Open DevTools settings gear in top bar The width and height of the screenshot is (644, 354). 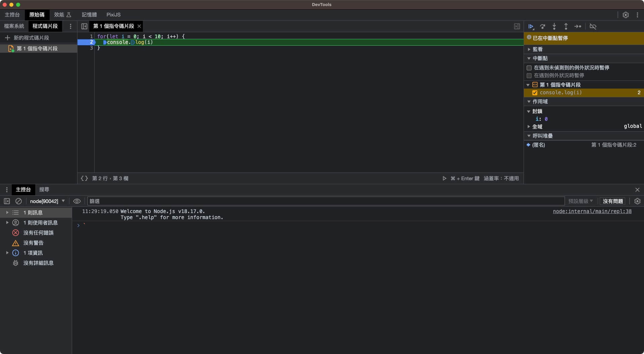(x=626, y=15)
